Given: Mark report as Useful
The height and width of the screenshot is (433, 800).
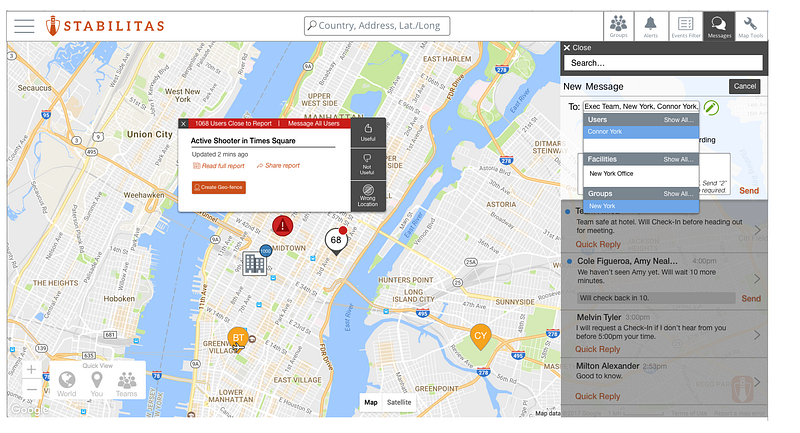Looking at the screenshot, I should coord(368,133).
